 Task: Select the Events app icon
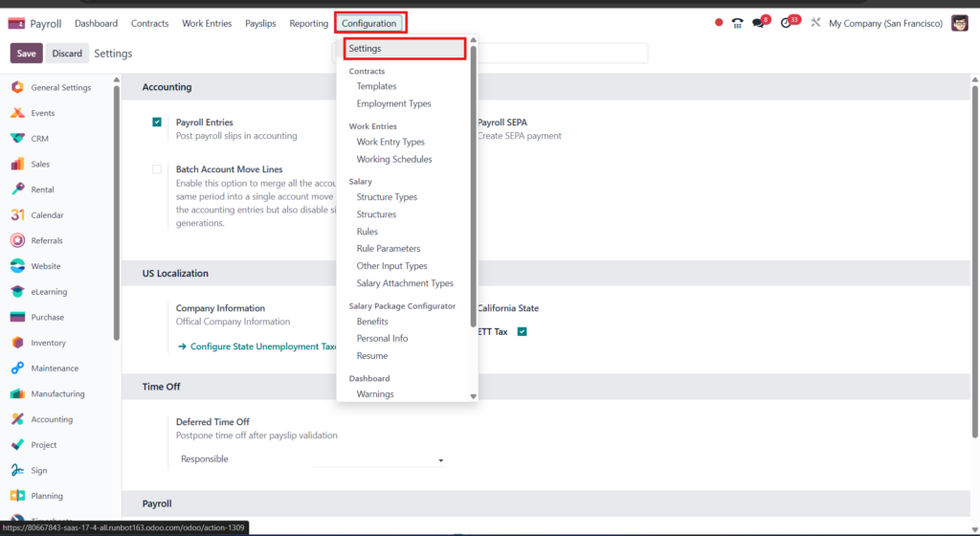[17, 113]
